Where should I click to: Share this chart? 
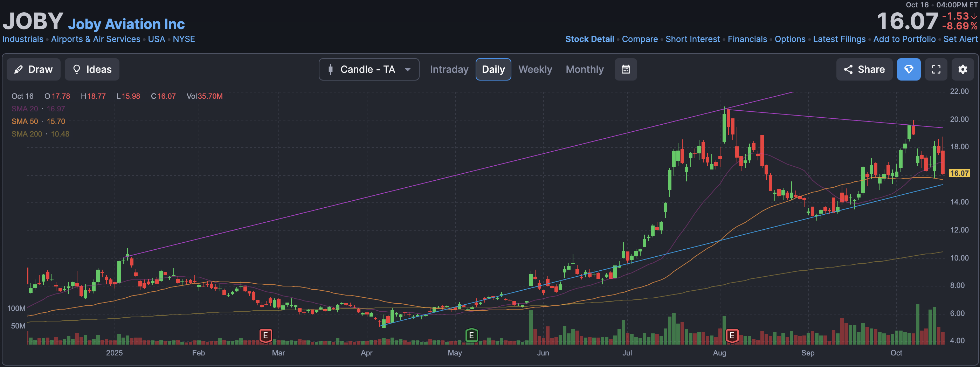tap(864, 69)
